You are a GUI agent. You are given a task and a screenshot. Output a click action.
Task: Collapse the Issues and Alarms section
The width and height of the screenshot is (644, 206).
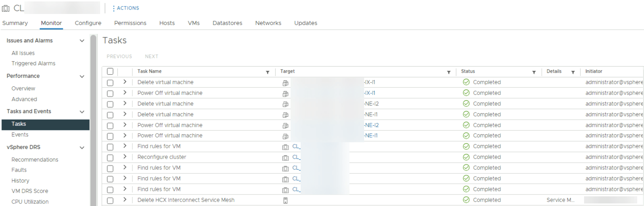click(82, 41)
